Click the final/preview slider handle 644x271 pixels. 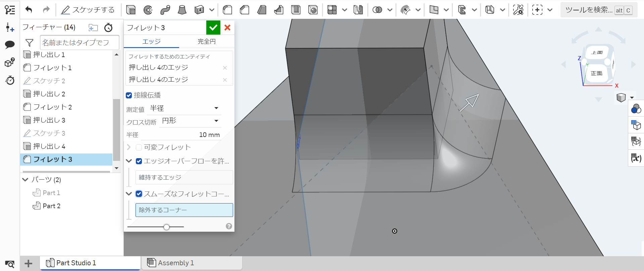click(166, 227)
